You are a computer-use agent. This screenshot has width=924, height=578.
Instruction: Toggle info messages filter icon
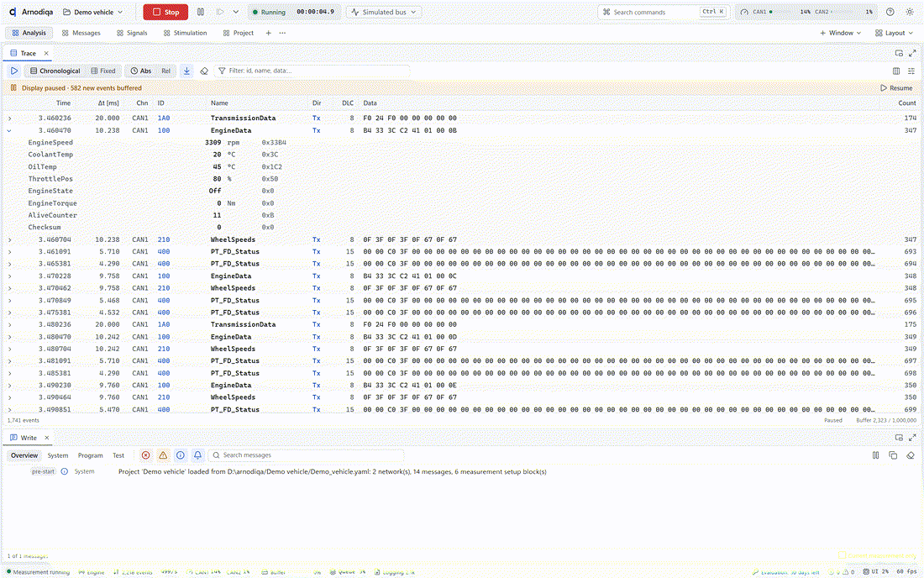(x=181, y=455)
